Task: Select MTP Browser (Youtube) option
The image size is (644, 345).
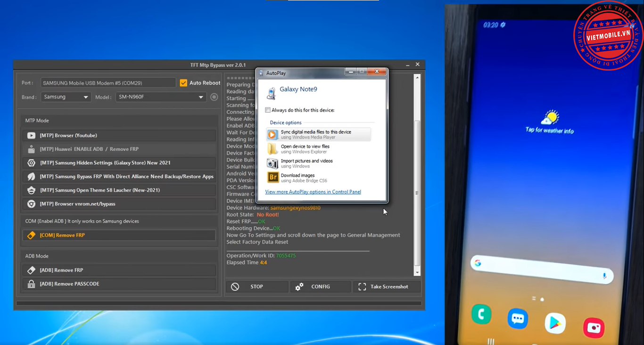Action: [119, 135]
